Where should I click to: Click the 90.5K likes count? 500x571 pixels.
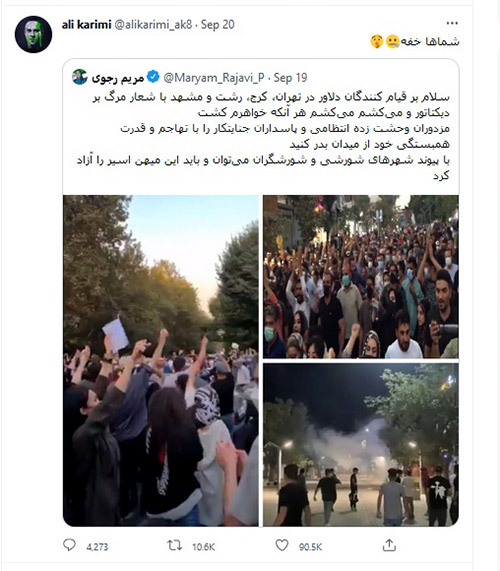(311, 547)
